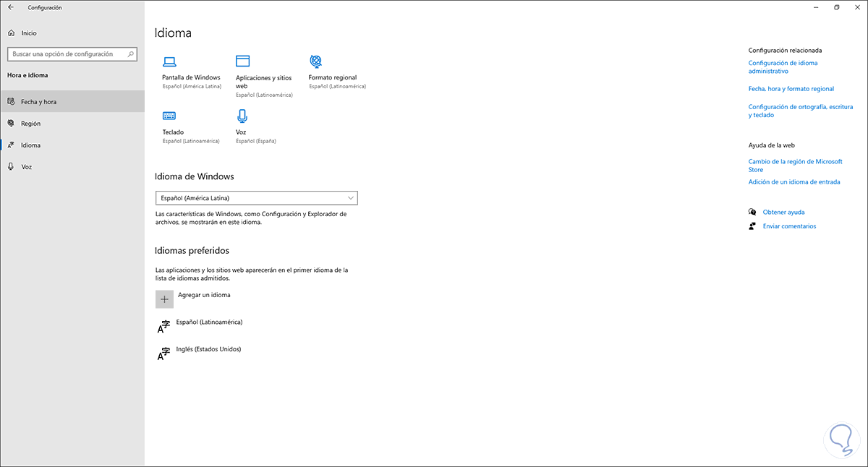The image size is (868, 467).
Task: Open Teclado keyboard icon
Action: [x=169, y=116]
